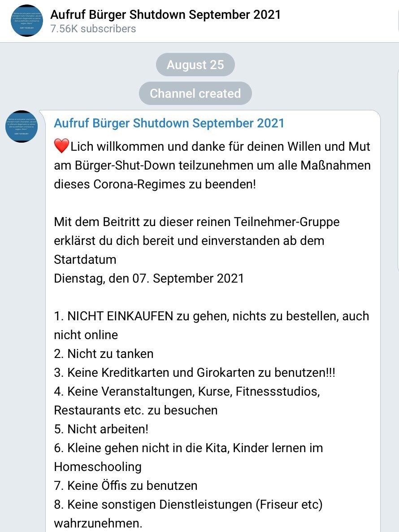The width and height of the screenshot is (399, 532).
Task: Open the channel avatar in the header
Action: (x=27, y=21)
